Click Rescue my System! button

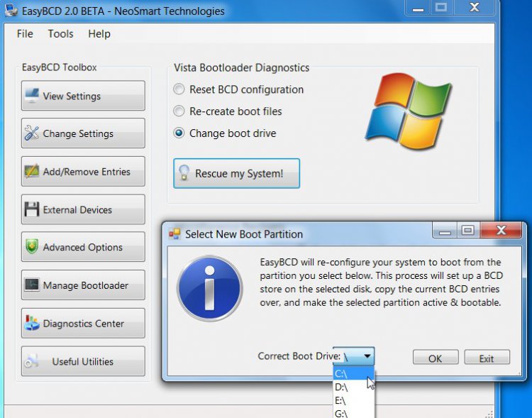coord(236,173)
